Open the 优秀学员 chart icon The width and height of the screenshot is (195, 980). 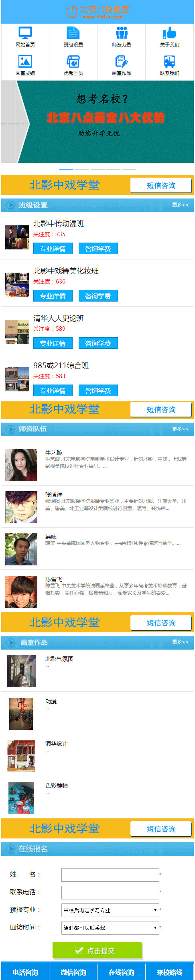(x=73, y=61)
